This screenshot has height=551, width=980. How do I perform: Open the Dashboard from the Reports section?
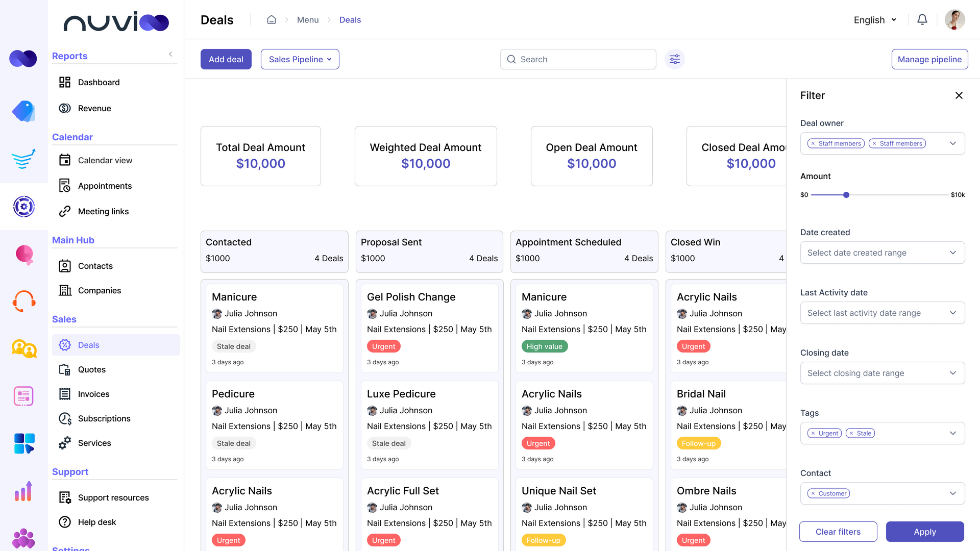[x=99, y=82]
